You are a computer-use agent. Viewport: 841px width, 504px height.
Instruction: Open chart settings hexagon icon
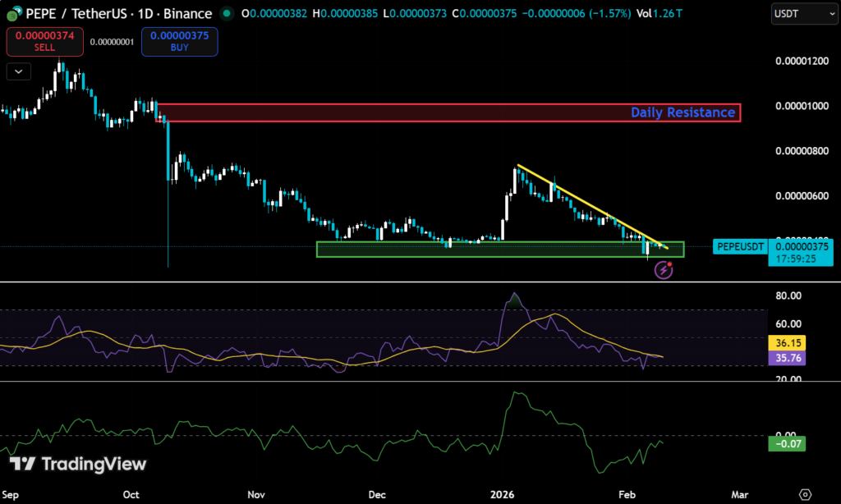click(805, 494)
